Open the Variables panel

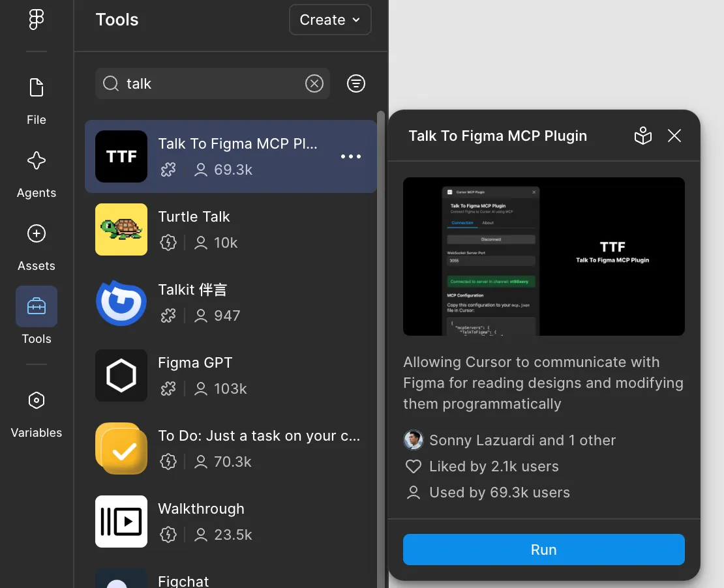[36, 413]
